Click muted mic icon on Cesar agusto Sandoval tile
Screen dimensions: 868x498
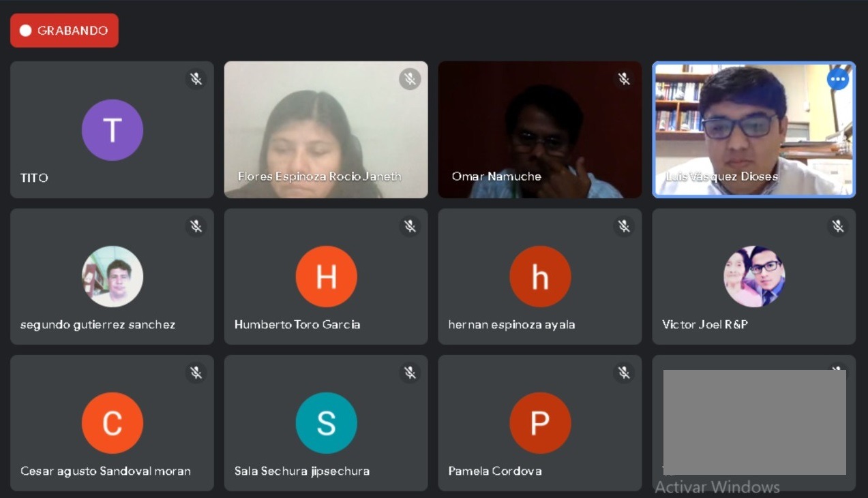pyautogui.click(x=196, y=373)
